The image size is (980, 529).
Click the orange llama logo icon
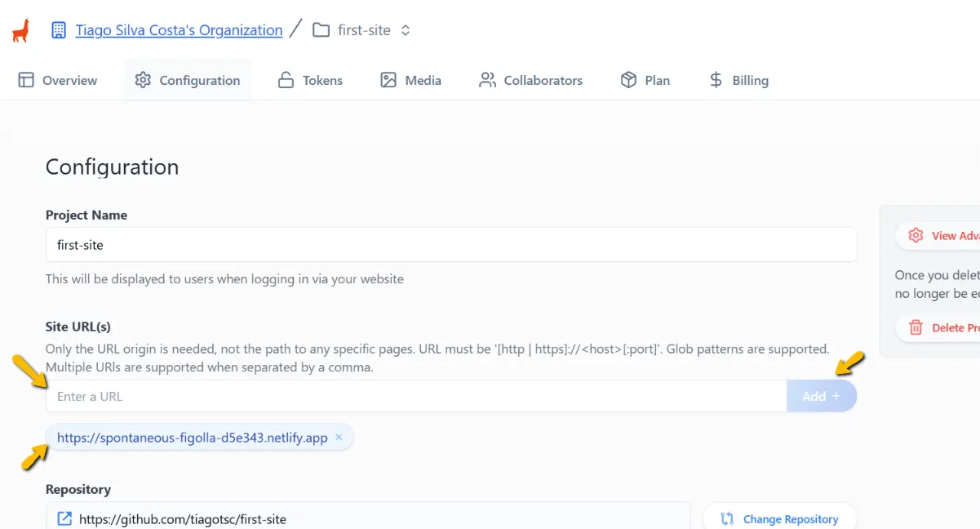[20, 30]
